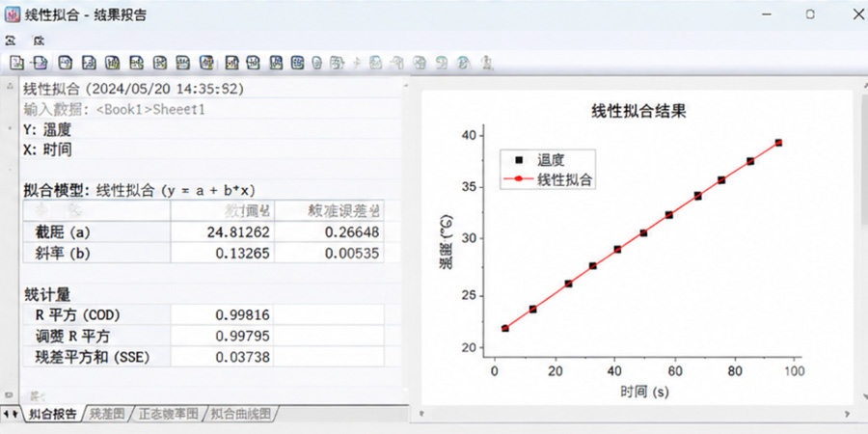Click the <Book1>Sheet1 input data line
Image resolution: width=868 pixels, height=434 pixels.
pos(114,109)
